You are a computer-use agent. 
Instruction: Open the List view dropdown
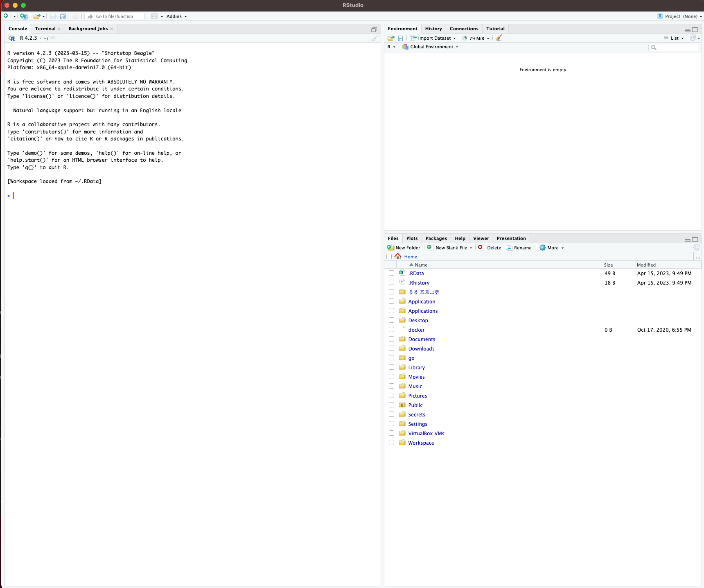pos(674,38)
